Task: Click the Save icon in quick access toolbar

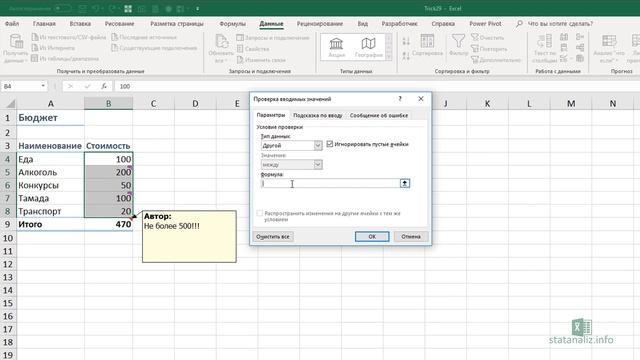Action: 82,8
